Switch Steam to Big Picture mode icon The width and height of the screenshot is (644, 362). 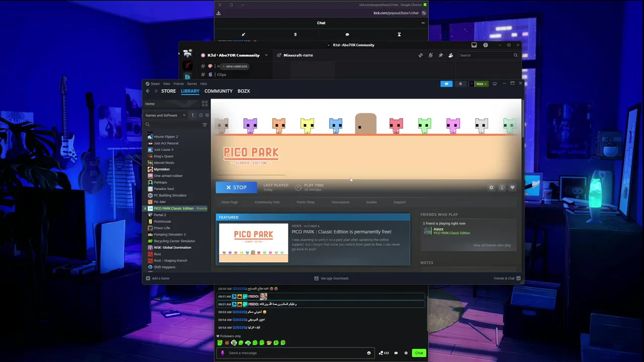[495, 83]
